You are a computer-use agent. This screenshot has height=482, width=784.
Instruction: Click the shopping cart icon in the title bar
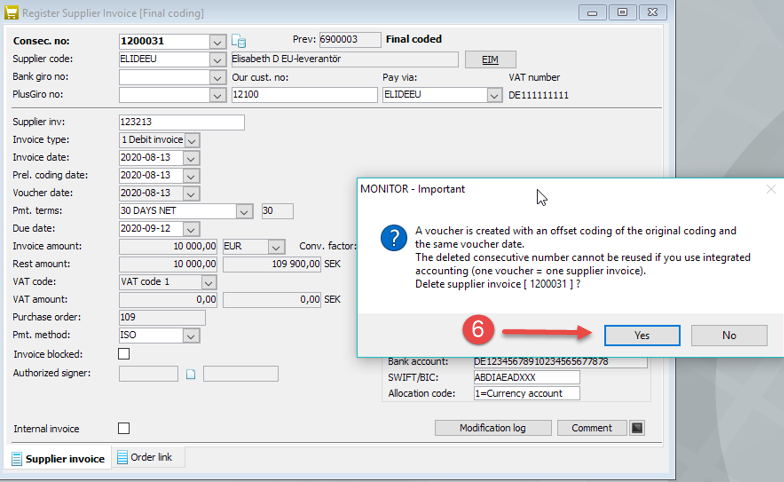[11, 12]
